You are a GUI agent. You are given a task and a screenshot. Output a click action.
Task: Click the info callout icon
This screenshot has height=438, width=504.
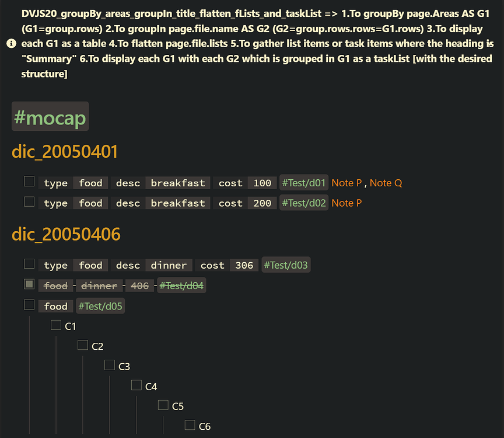point(11,43)
